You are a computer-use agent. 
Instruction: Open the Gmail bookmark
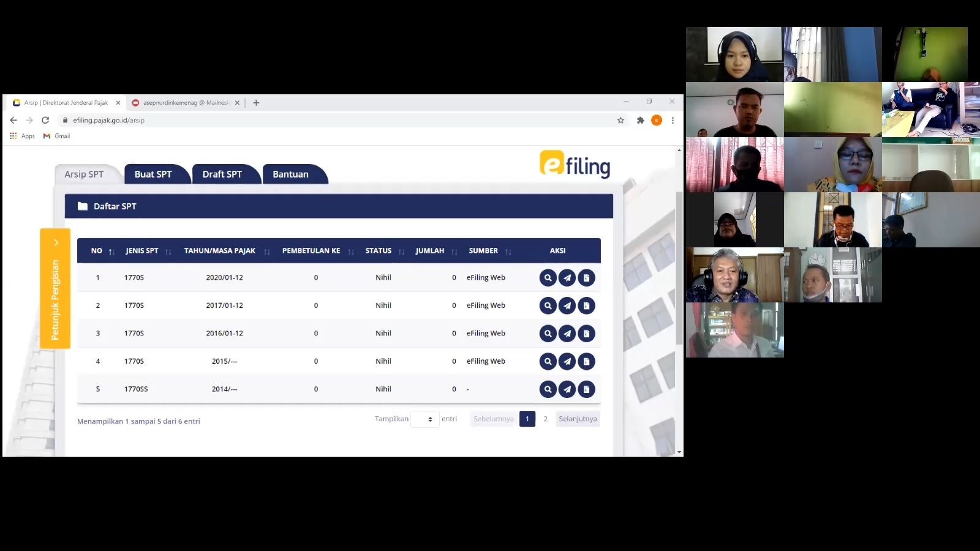[57, 136]
